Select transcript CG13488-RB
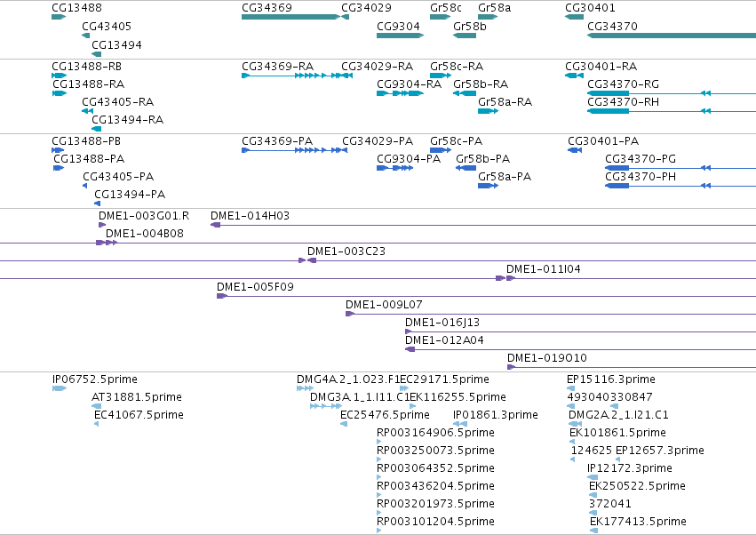 87,67
